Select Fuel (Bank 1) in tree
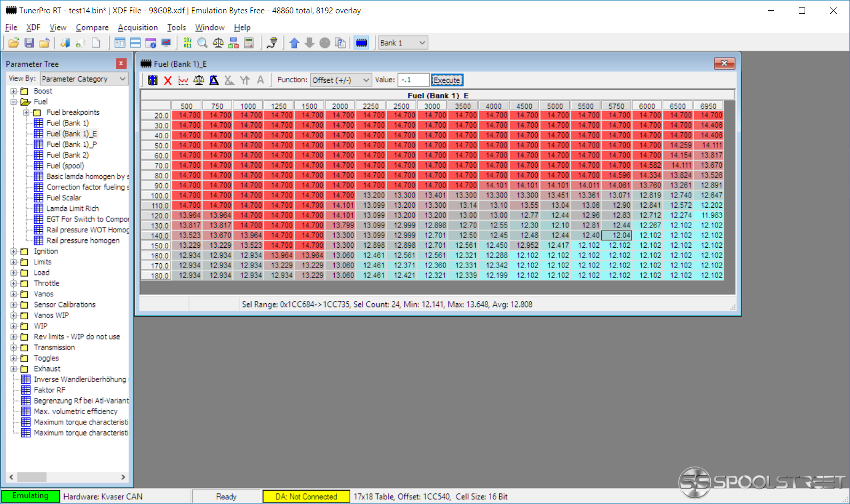Screen dimensions: 850x504 [67, 123]
